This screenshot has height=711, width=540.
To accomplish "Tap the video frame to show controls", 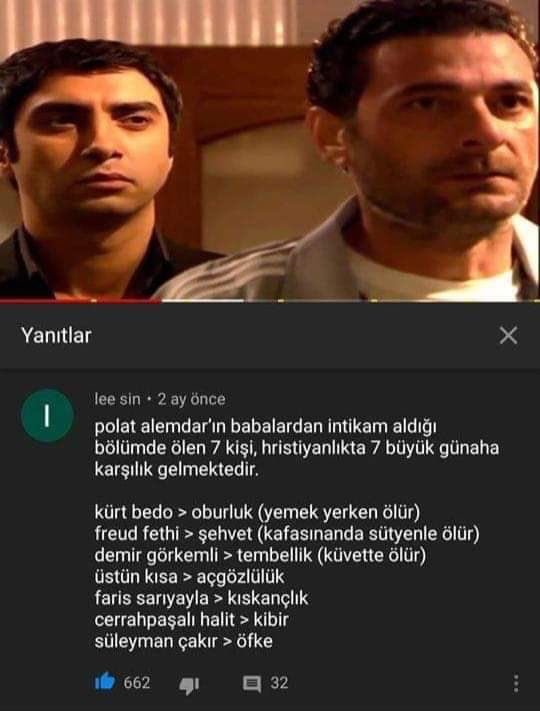I will click(x=270, y=149).
